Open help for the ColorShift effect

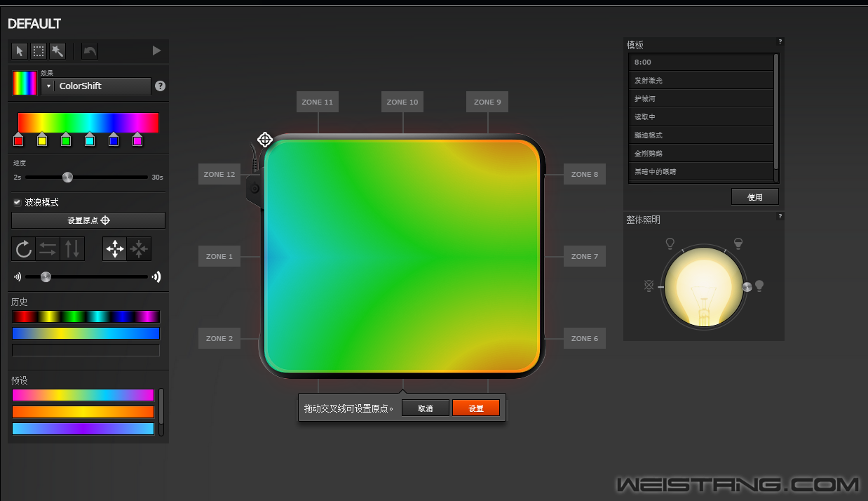coord(160,86)
